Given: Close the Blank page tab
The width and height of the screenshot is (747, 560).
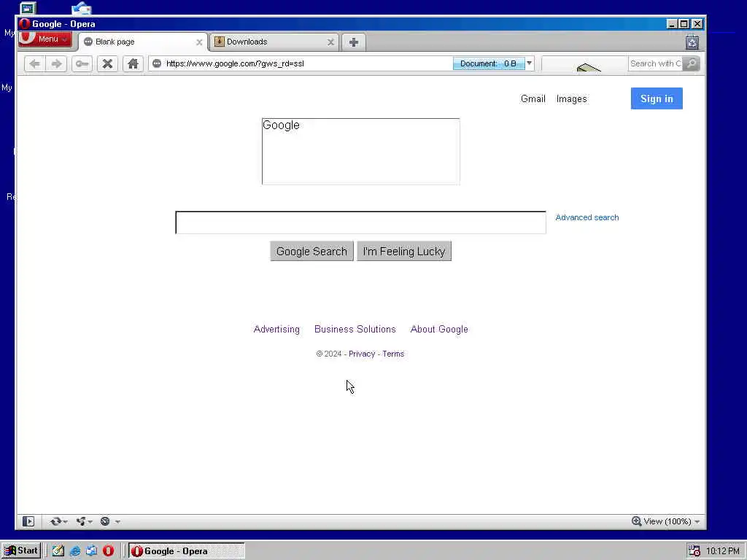Looking at the screenshot, I should (x=199, y=42).
